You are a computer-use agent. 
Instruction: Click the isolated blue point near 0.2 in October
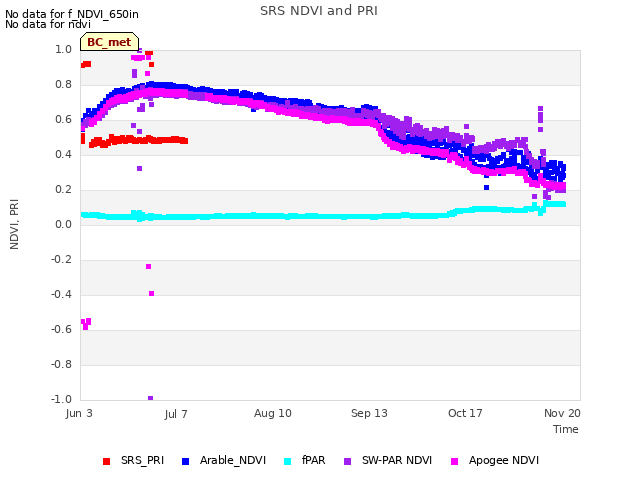(486, 188)
